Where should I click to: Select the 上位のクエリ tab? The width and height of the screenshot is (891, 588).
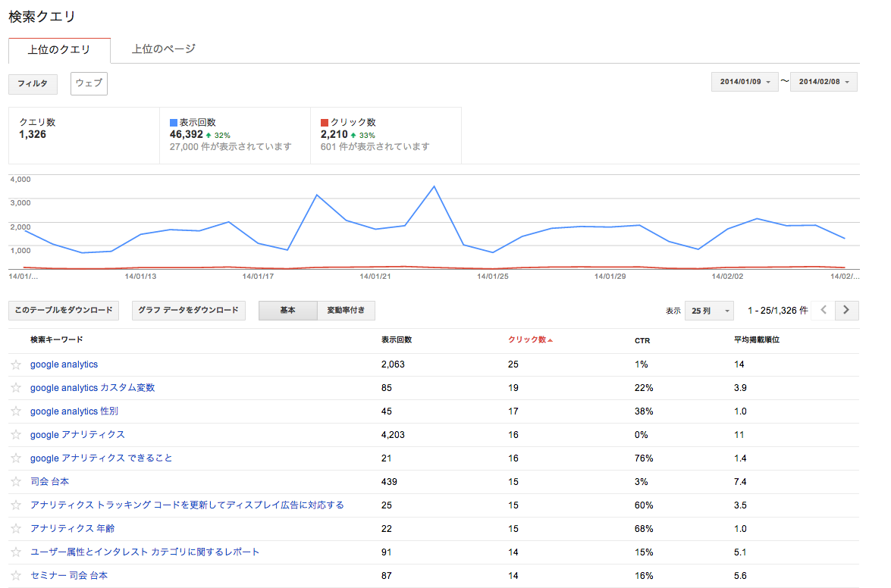59,50
